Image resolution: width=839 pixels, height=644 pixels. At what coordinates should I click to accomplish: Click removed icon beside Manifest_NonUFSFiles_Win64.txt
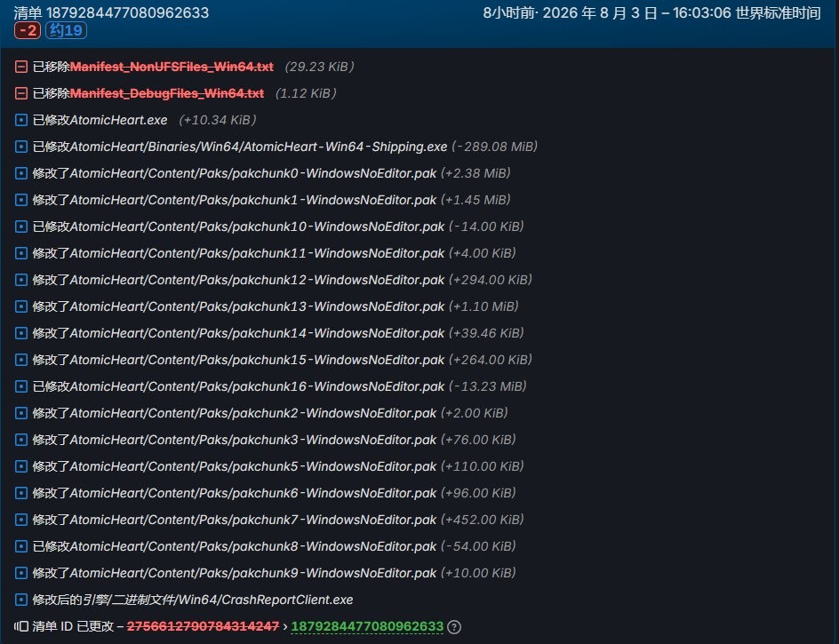click(x=20, y=67)
